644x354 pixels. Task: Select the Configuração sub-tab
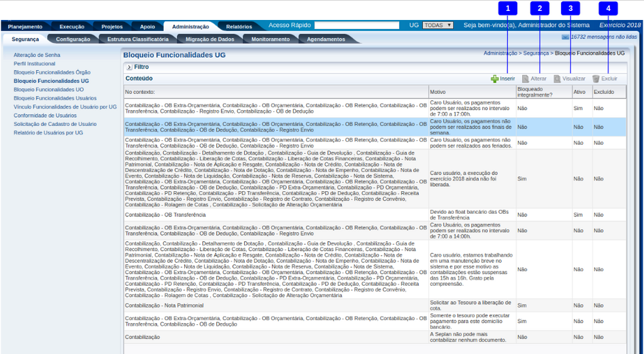point(73,39)
